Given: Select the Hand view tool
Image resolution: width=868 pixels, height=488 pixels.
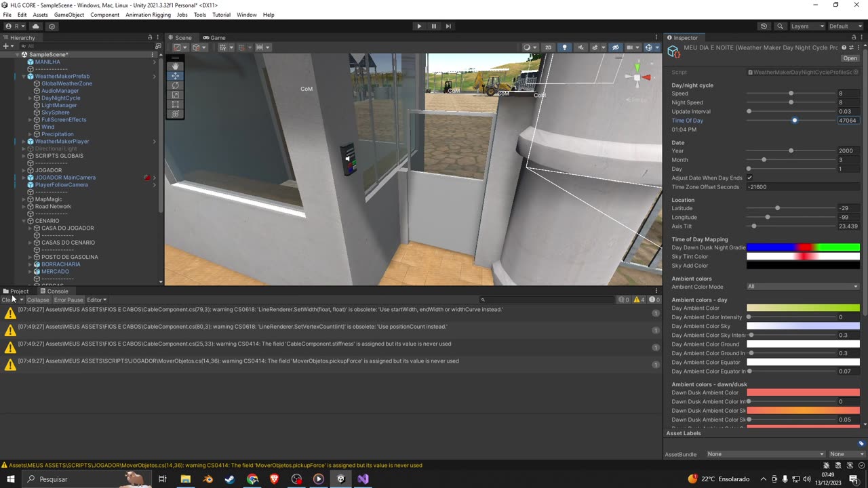Looking at the screenshot, I should click(x=176, y=66).
